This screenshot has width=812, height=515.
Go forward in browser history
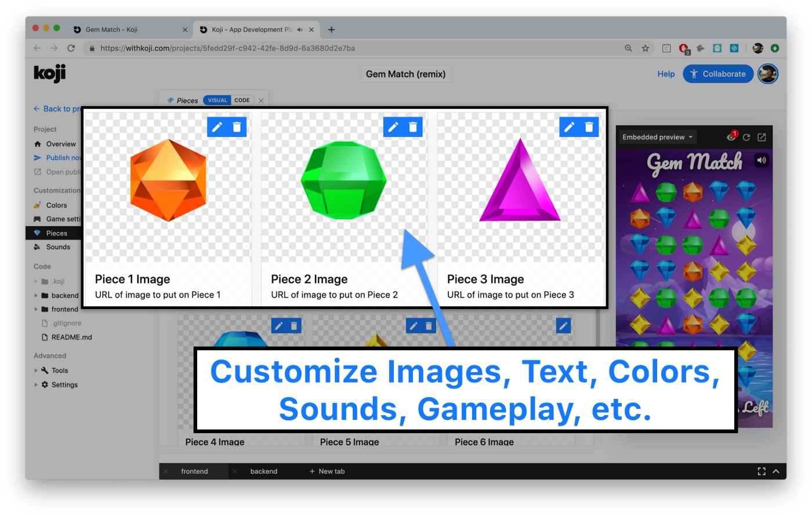(54, 48)
